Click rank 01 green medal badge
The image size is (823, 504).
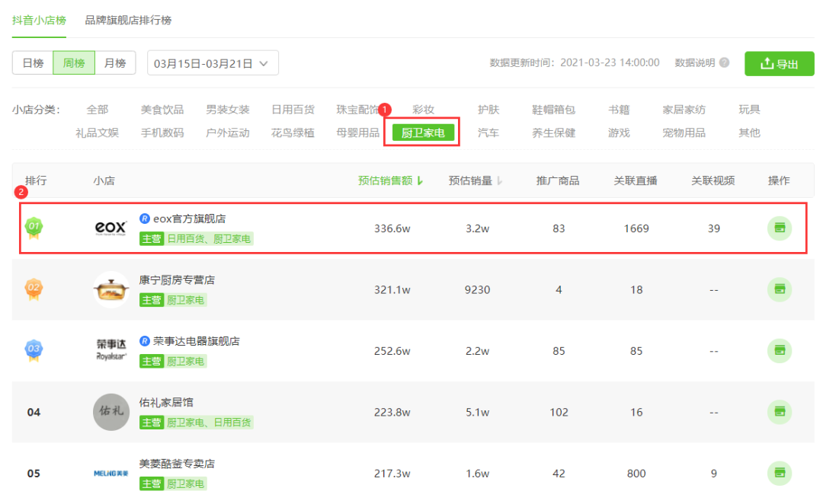(34, 228)
